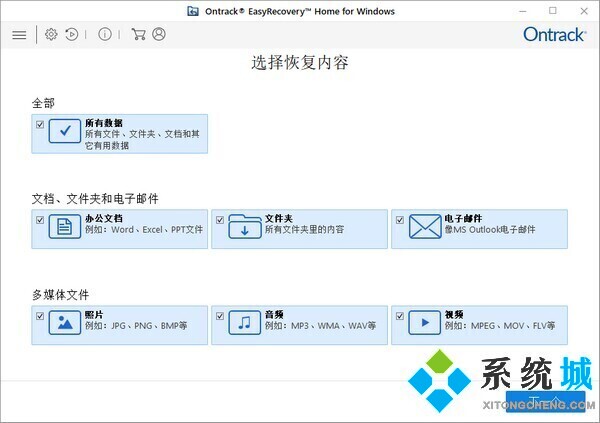Viewport: 600px width, 423px height.
Task: Open the info icon in toolbar
Action: (x=105, y=34)
